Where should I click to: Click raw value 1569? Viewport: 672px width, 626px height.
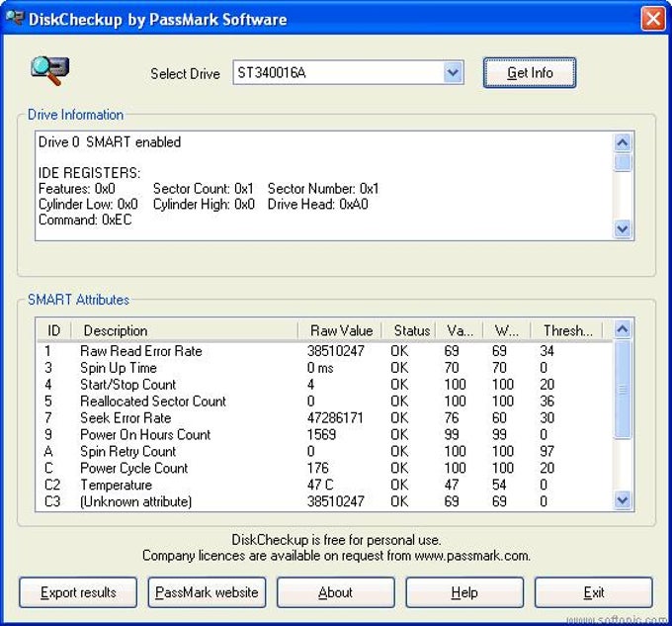(321, 435)
